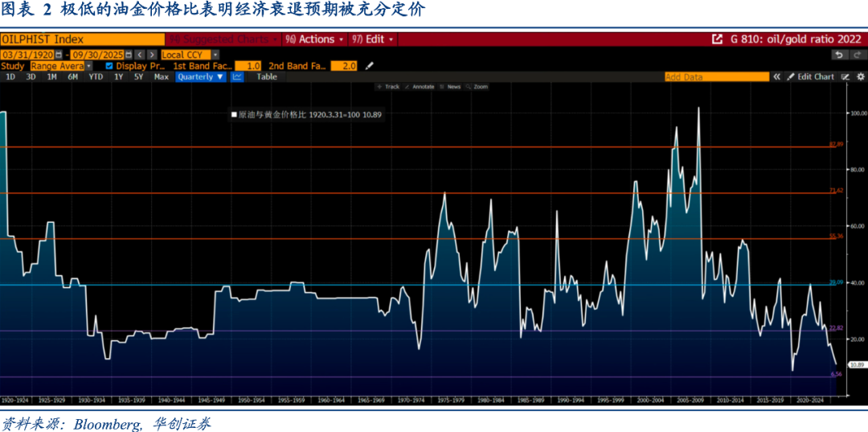Viewport: 868px width, 432px height.
Task: Toggle the series legend marker square
Action: pyautogui.click(x=234, y=115)
